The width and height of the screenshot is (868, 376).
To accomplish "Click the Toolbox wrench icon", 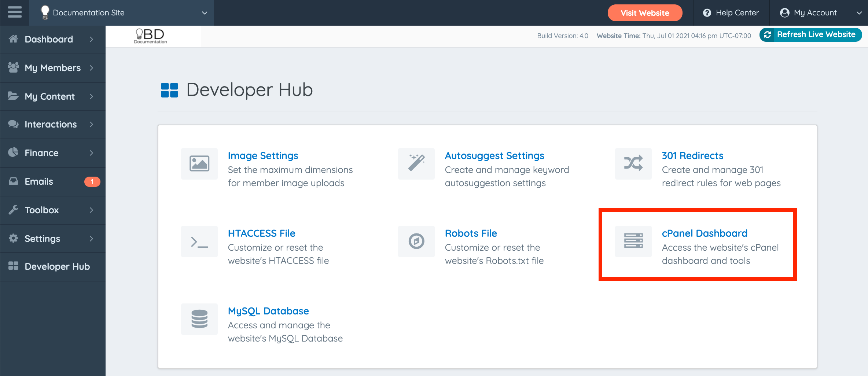I will pos(14,210).
